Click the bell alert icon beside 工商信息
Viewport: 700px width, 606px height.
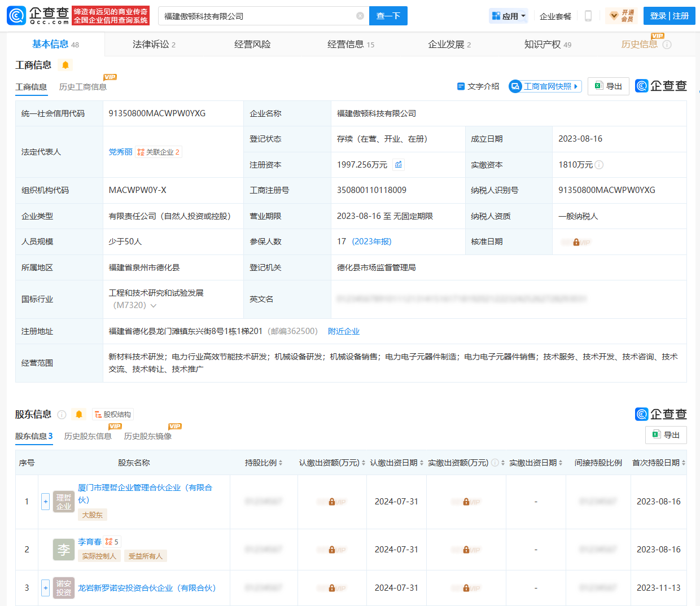click(x=65, y=65)
